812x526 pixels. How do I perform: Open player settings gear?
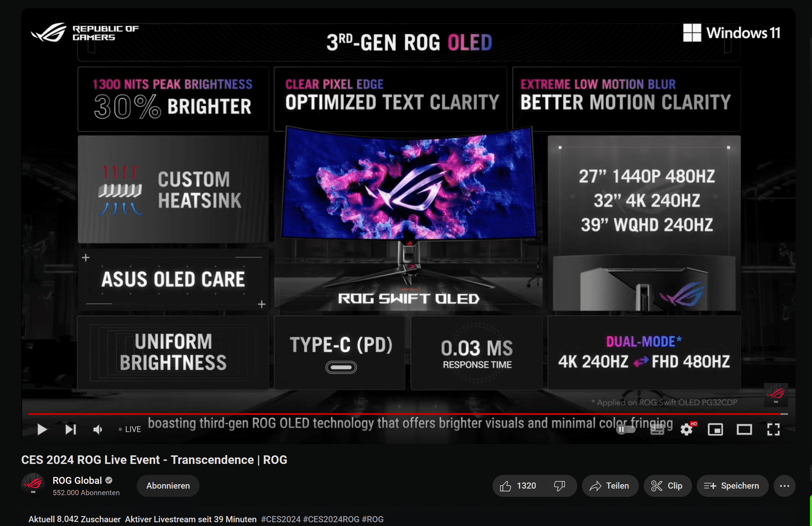click(687, 429)
